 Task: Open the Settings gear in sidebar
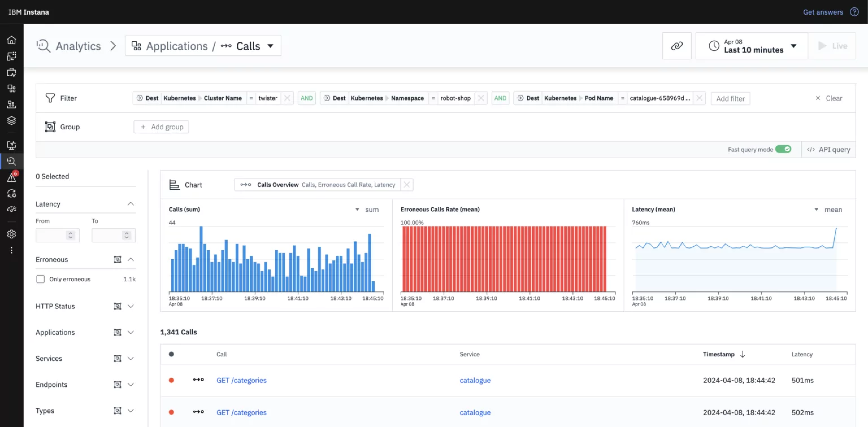tap(12, 234)
